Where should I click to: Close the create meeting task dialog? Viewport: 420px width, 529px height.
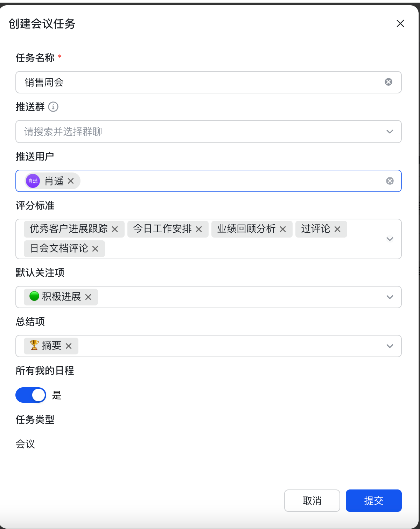(x=400, y=23)
